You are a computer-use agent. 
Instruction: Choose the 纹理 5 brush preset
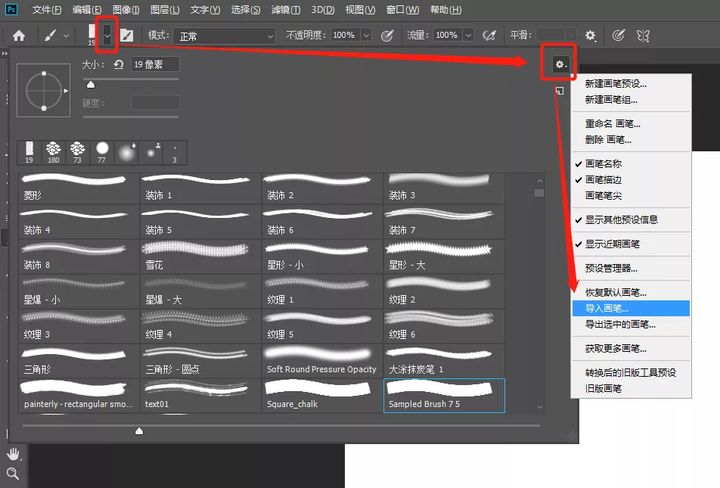pos(322,327)
